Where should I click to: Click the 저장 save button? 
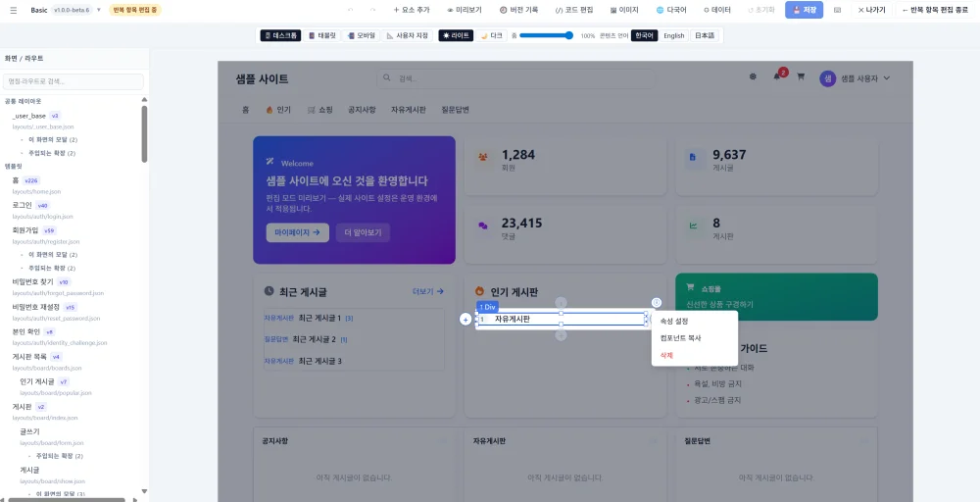pos(804,10)
